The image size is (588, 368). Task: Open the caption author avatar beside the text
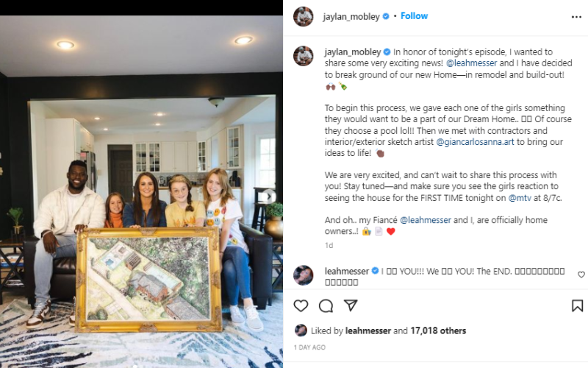click(304, 56)
